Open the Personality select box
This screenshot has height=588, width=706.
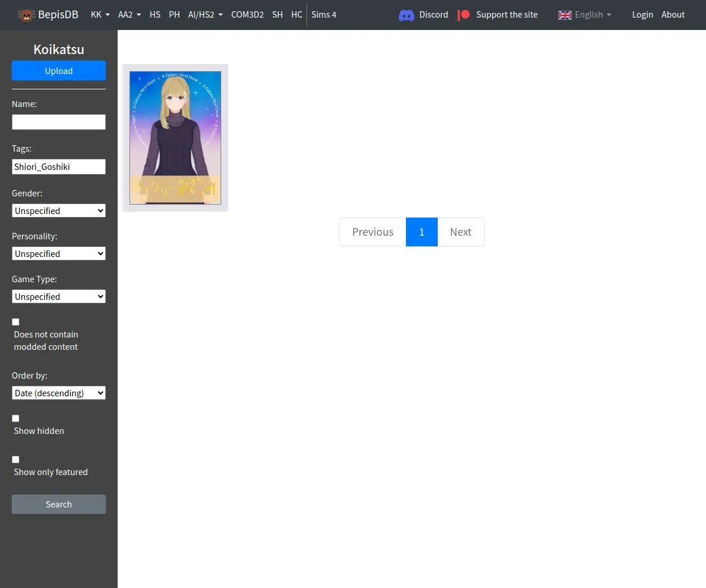59,253
